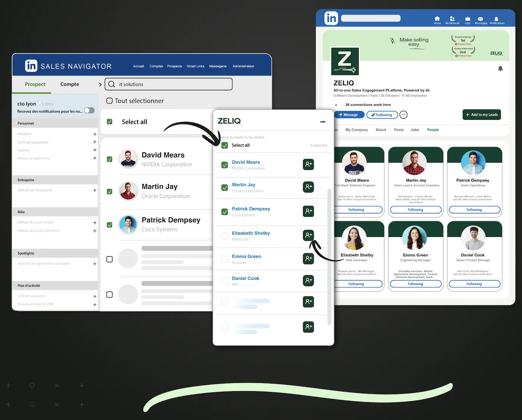This screenshot has height=420, width=522.
Task: Open the Posts tab on ZELIQ page
Action: pyautogui.click(x=399, y=130)
